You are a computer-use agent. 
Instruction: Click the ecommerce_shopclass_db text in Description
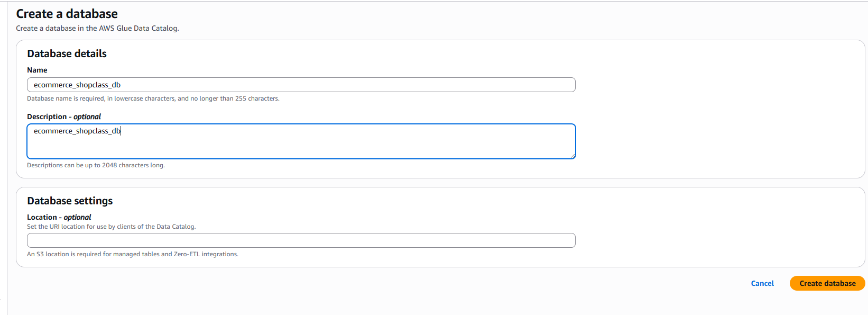pos(77,131)
